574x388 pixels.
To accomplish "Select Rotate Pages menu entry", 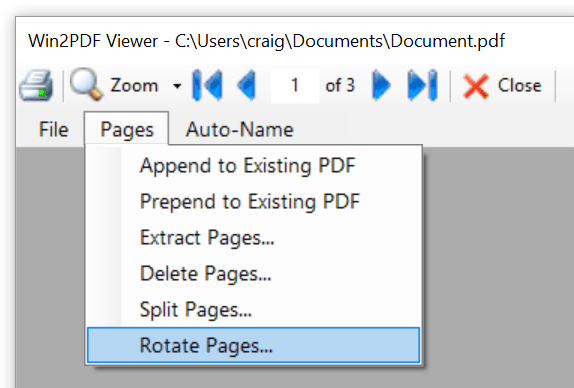I will click(253, 345).
